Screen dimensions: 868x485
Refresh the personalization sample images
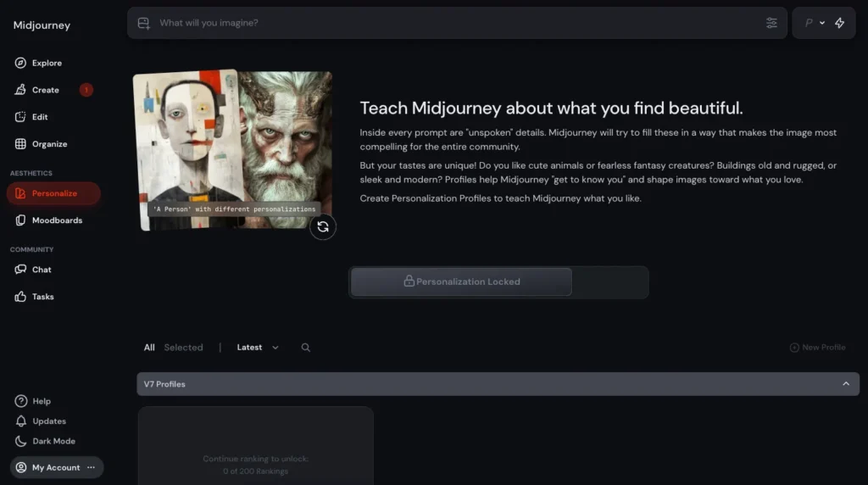point(322,226)
